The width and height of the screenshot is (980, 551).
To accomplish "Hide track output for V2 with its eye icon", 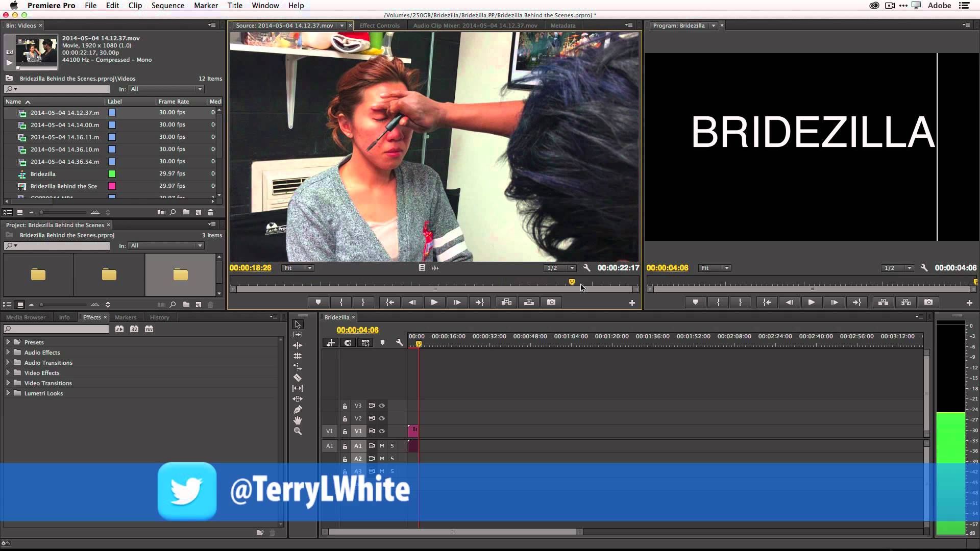I will (382, 418).
